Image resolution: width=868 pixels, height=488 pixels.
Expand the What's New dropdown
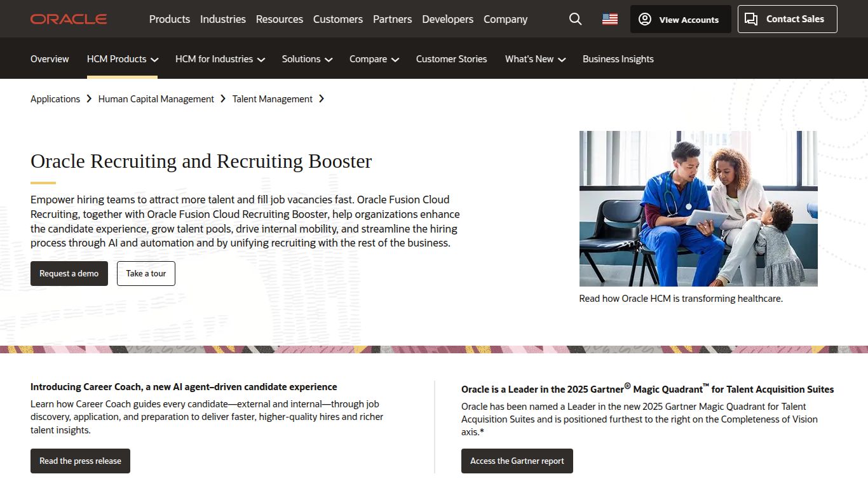(x=534, y=58)
